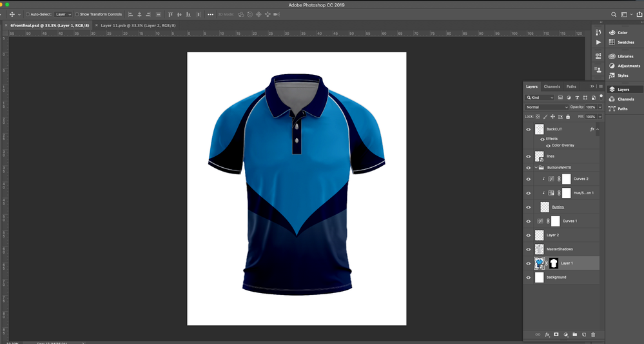644x344 pixels.
Task: Open the Swatches panel from the dock
Action: [x=625, y=43]
